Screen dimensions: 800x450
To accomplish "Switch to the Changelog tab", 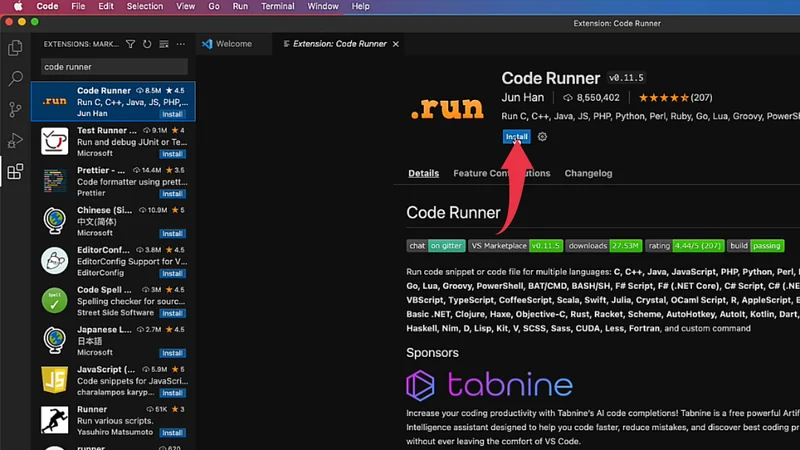I will pyautogui.click(x=588, y=173).
